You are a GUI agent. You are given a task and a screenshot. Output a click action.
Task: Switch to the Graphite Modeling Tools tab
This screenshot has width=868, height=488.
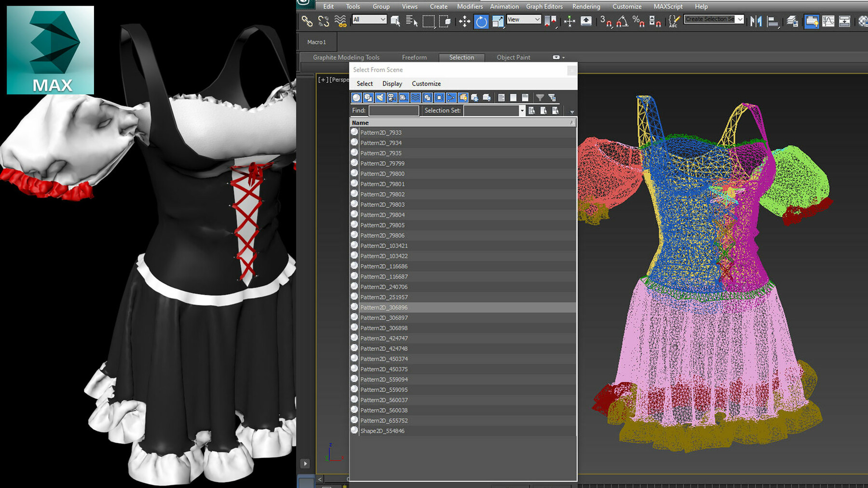[x=346, y=57]
